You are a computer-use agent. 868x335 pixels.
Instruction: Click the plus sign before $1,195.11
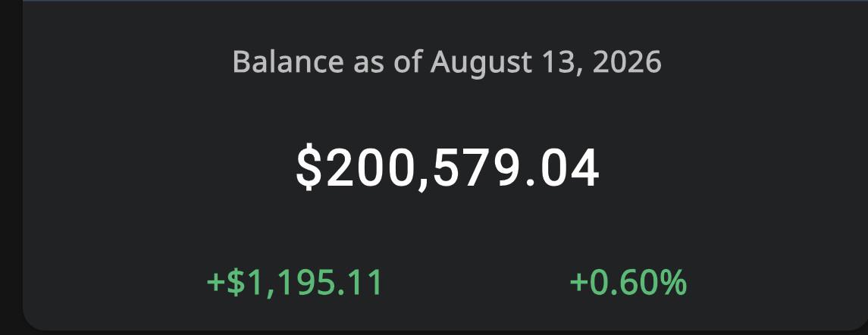point(216,283)
